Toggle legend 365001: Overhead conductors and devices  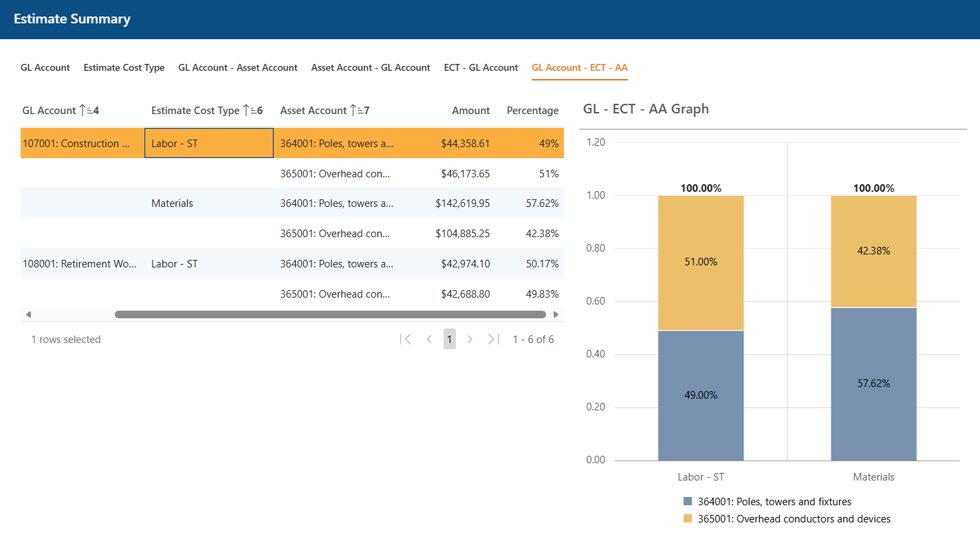coord(787,519)
